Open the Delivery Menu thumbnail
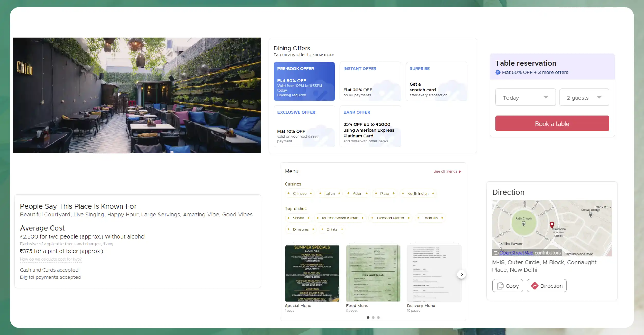644x335 pixels. coord(434,273)
